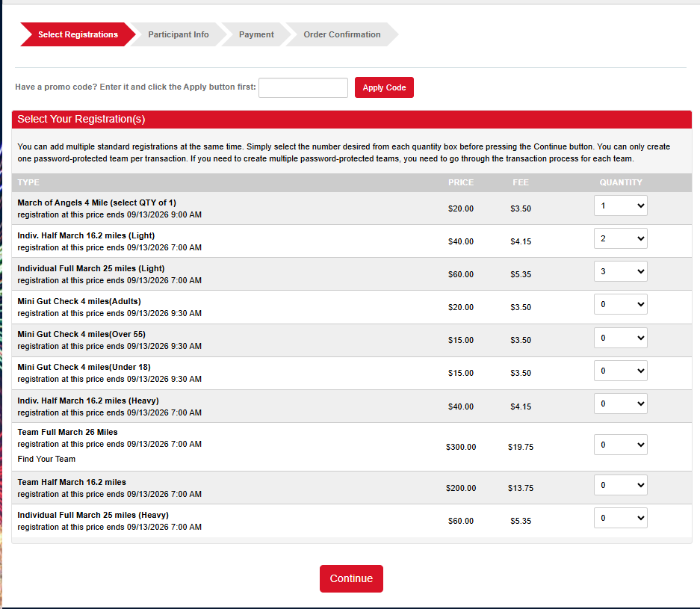Open quantity dropdown for Indiv. Half March (Light)
The height and width of the screenshot is (609, 700).
(x=620, y=238)
